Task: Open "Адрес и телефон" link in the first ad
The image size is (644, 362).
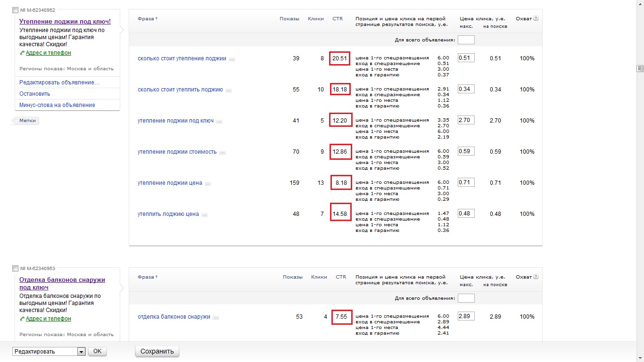Action: (48, 53)
